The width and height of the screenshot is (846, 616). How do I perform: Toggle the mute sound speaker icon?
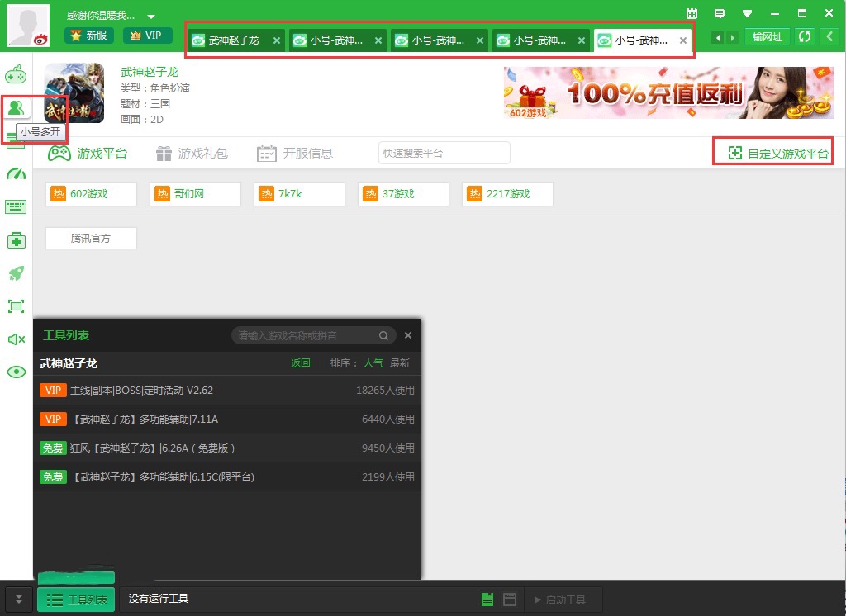click(x=16, y=339)
